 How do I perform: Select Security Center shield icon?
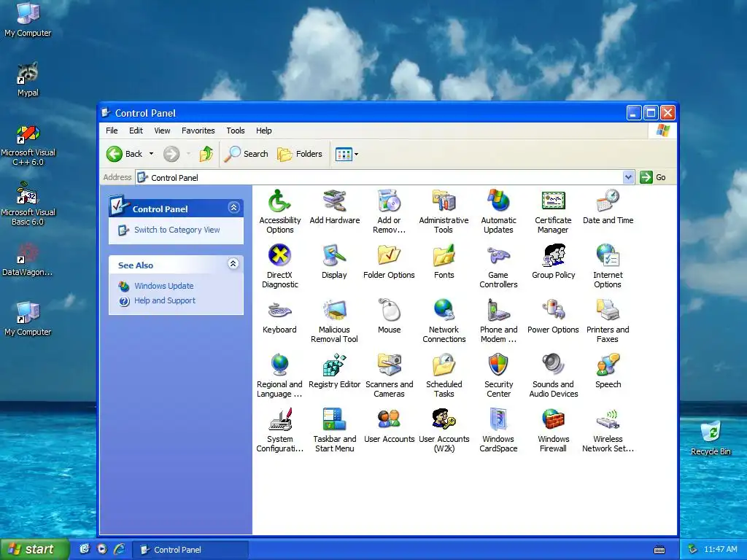pyautogui.click(x=498, y=365)
